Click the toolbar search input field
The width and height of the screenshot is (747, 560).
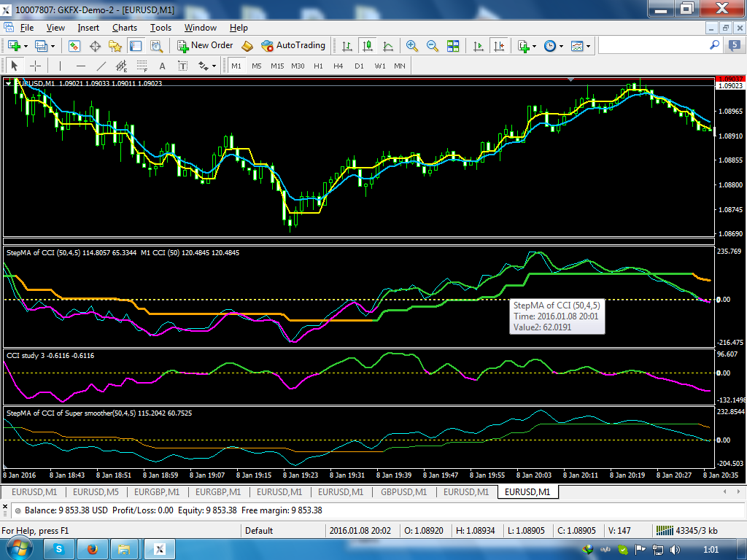tap(654, 45)
